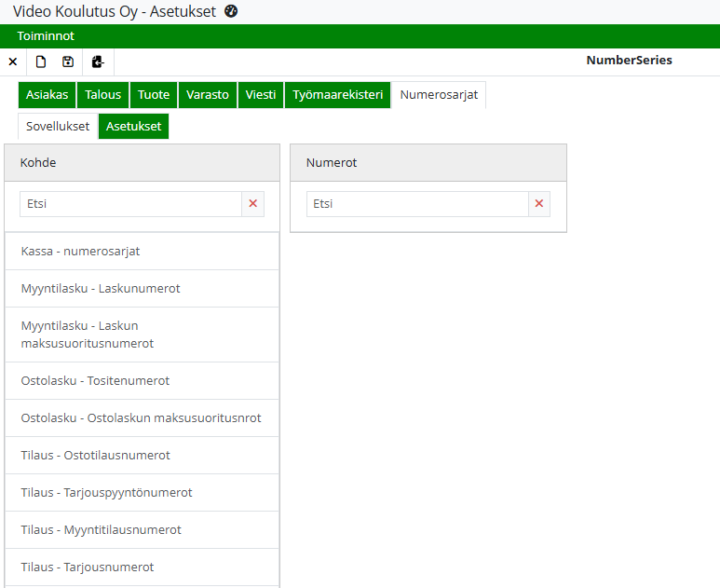Focus the Numerot search field

417,204
